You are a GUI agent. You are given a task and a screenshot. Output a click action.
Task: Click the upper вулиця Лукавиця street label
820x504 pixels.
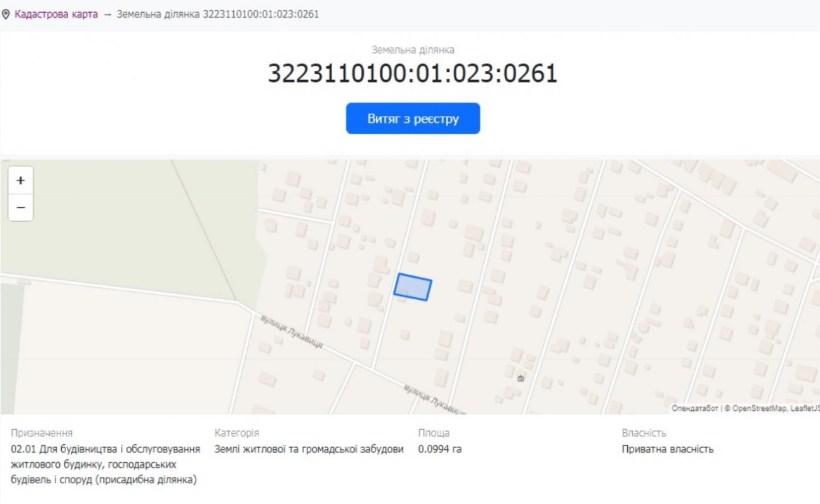tap(292, 332)
